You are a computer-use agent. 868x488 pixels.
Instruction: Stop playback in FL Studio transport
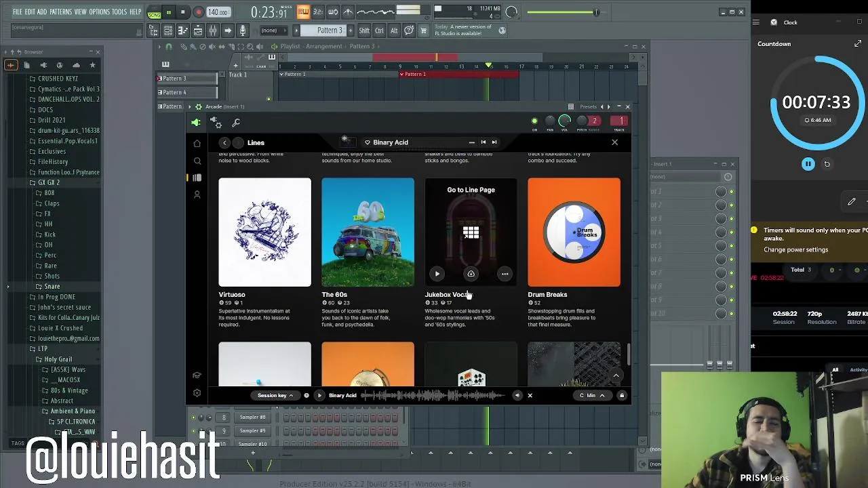[182, 12]
